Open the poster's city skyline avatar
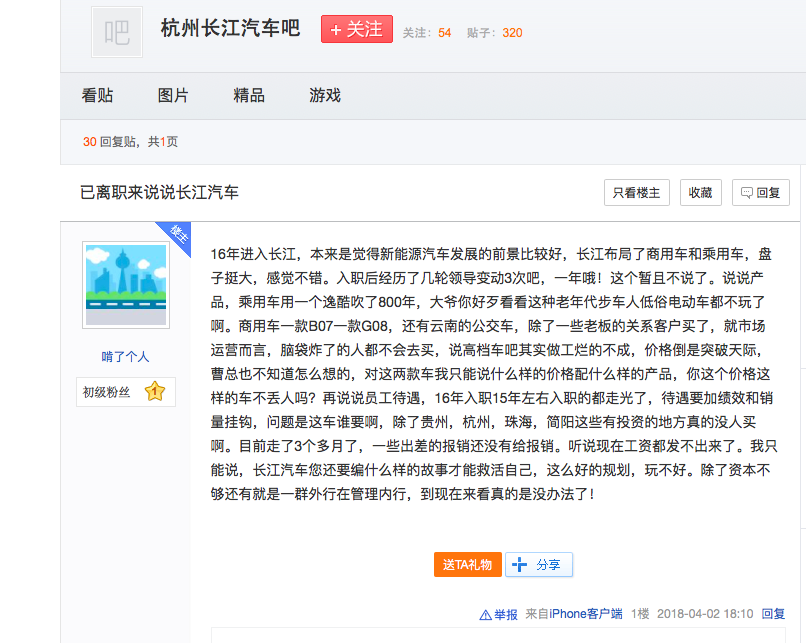 coord(126,285)
